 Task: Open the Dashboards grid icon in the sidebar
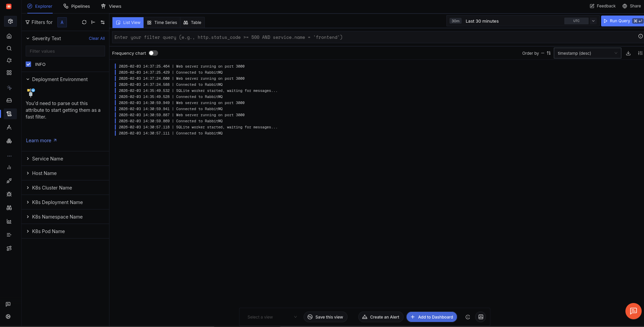[9, 73]
